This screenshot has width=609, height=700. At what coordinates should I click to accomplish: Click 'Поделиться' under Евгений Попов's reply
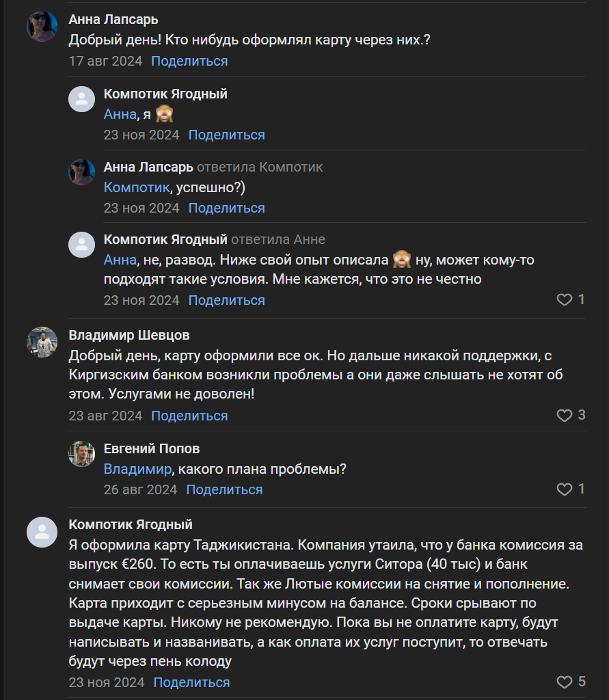pyautogui.click(x=224, y=489)
